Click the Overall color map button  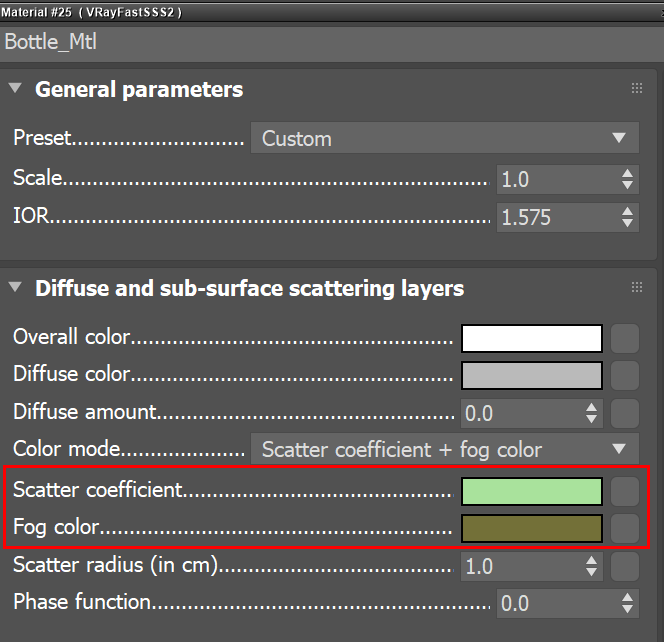tap(625, 338)
